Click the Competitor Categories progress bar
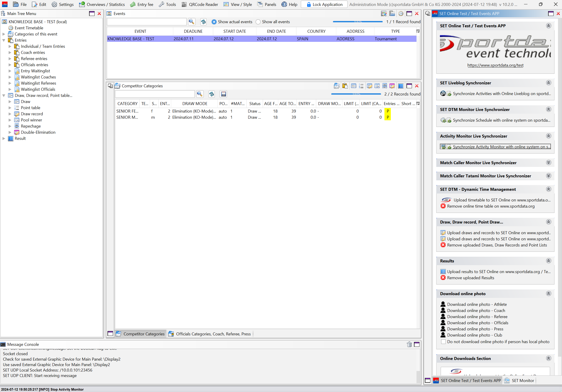 [356, 94]
